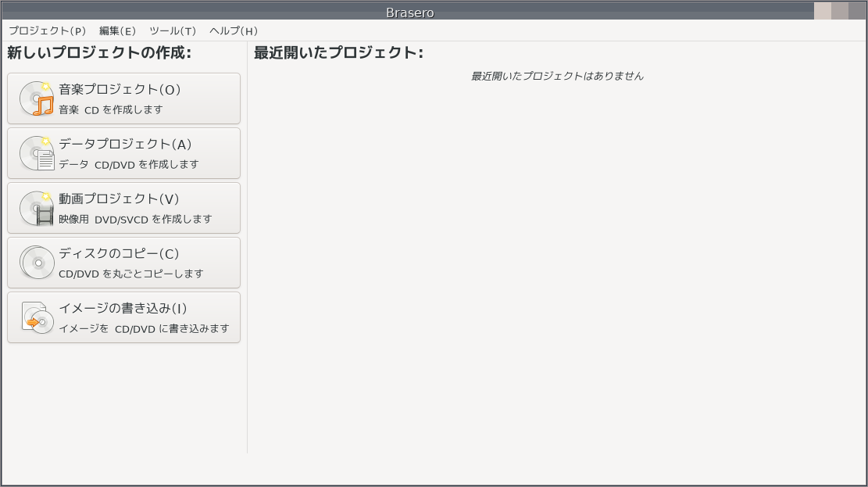The height and width of the screenshot is (487, 868).
Task: Click the film strip disc icon
Action: pos(37,208)
